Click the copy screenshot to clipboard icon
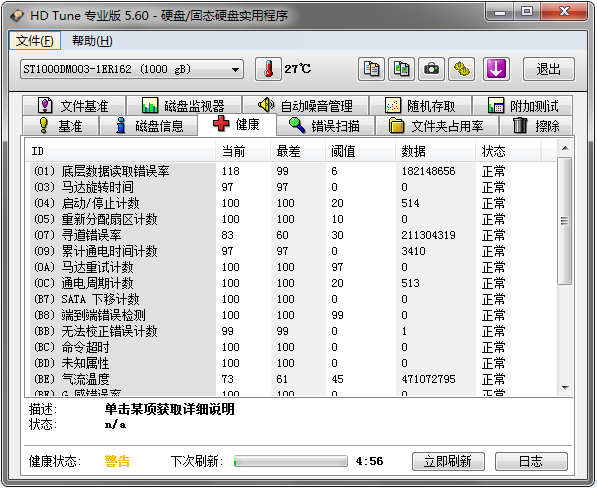Viewport: 597px width, 488px height. (401, 69)
